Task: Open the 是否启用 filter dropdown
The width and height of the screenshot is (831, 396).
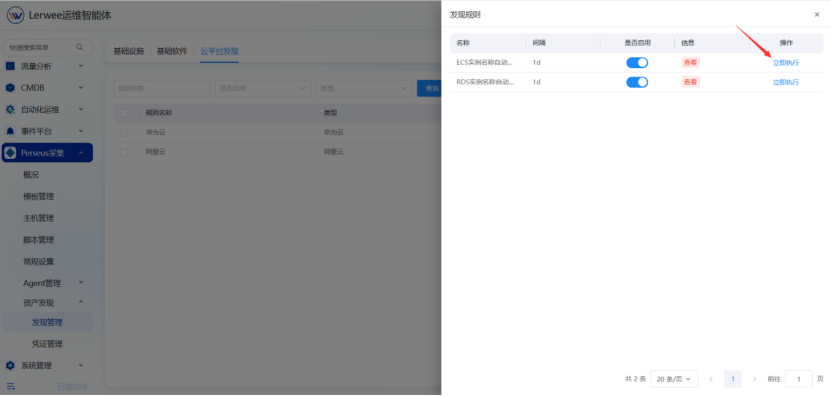Action: tap(263, 89)
